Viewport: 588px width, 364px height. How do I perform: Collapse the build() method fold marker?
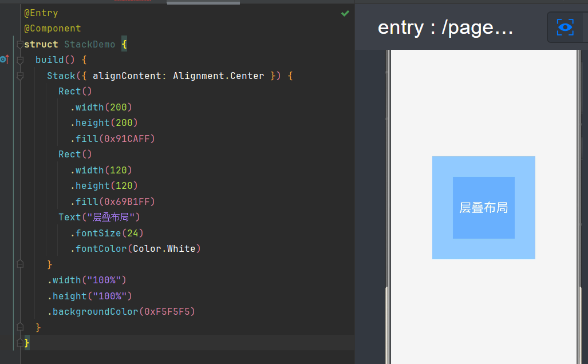20,60
